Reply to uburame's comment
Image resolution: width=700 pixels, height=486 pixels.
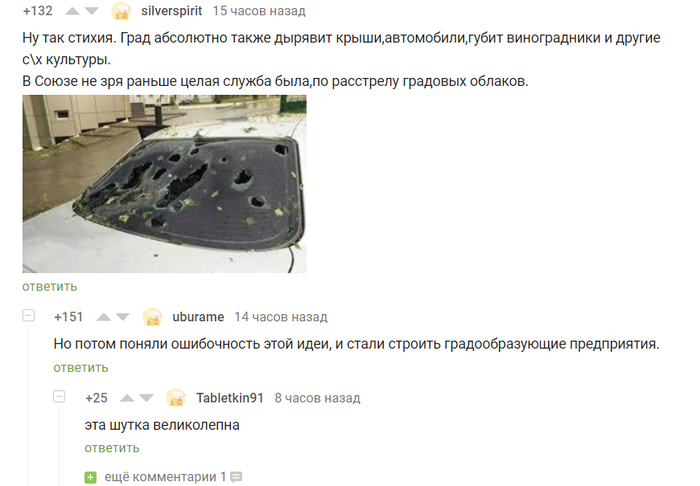point(81,368)
